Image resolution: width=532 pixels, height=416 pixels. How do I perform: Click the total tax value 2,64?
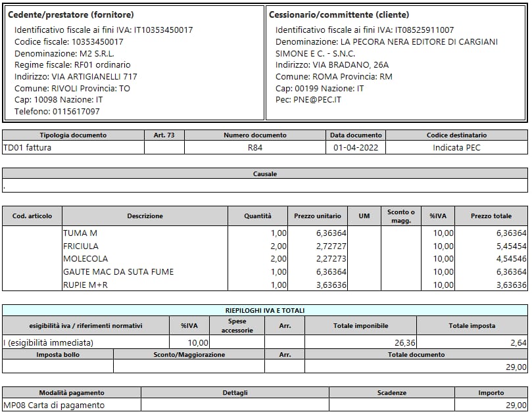point(518,342)
